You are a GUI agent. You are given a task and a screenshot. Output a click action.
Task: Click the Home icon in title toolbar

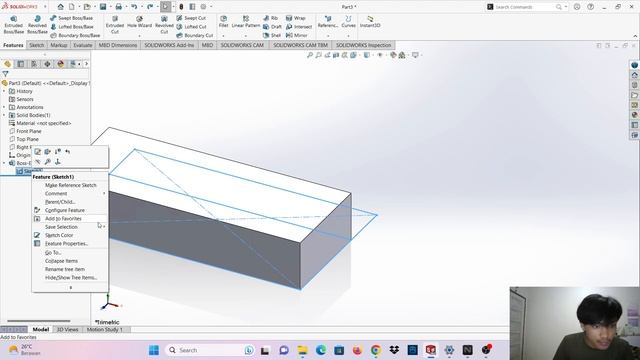[x=60, y=7]
